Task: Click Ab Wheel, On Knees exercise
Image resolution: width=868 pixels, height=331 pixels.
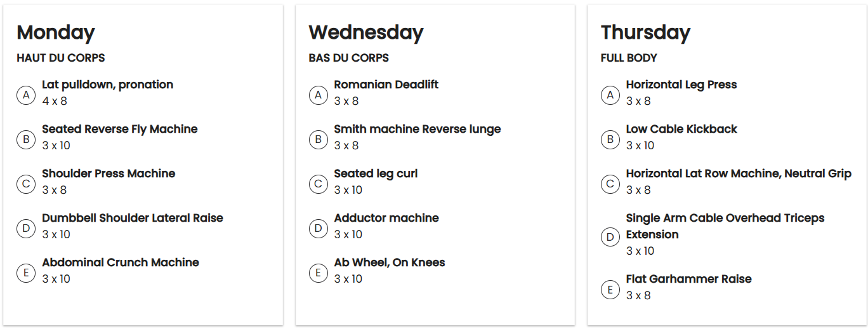Action: click(390, 262)
